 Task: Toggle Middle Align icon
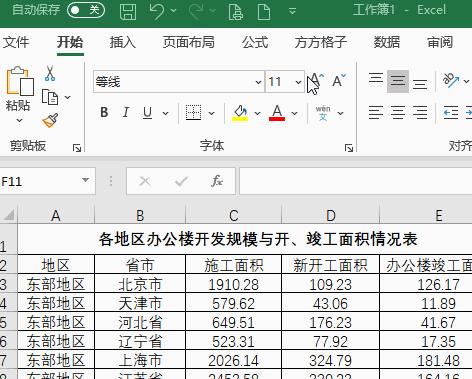(398, 81)
